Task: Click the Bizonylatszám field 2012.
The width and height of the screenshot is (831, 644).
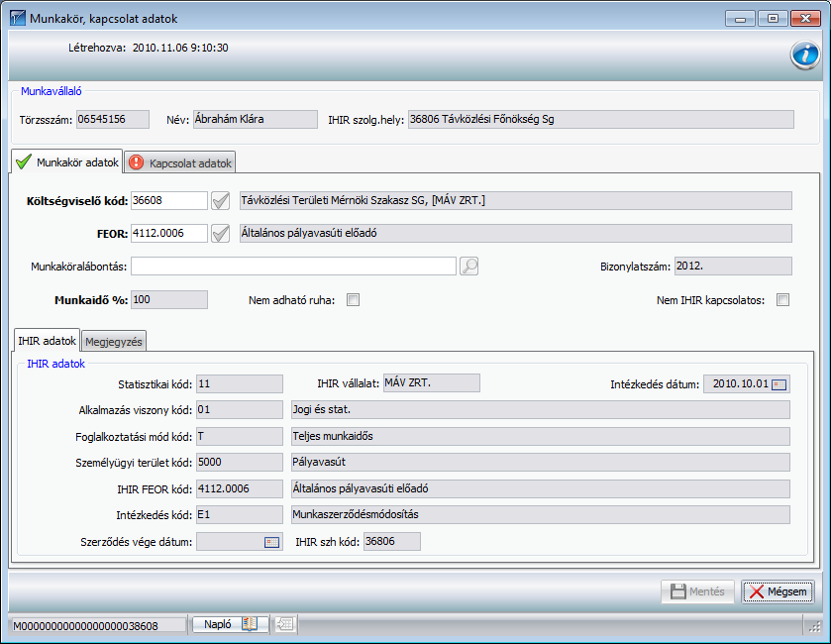Action: coord(733,267)
